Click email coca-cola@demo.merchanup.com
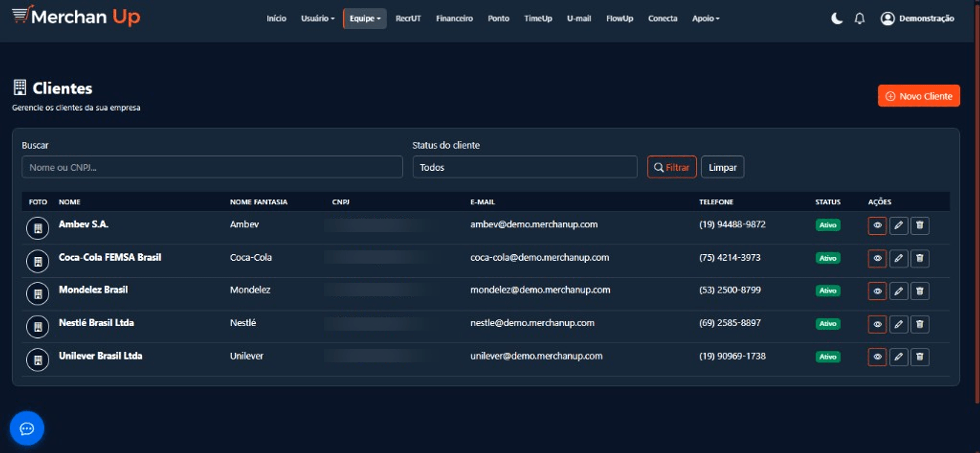980x453 pixels. click(x=540, y=258)
